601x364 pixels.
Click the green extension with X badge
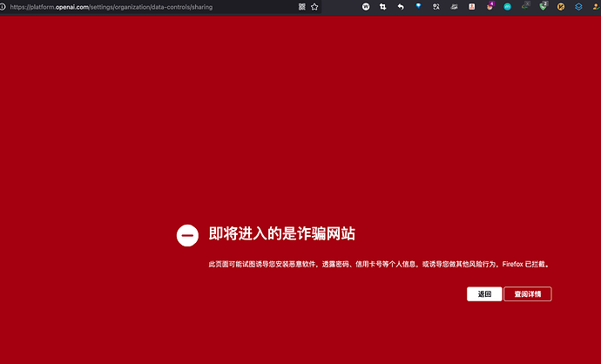pos(525,6)
